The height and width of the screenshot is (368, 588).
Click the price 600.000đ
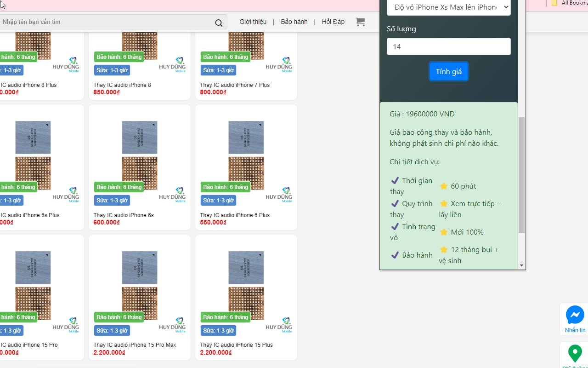[x=107, y=222]
